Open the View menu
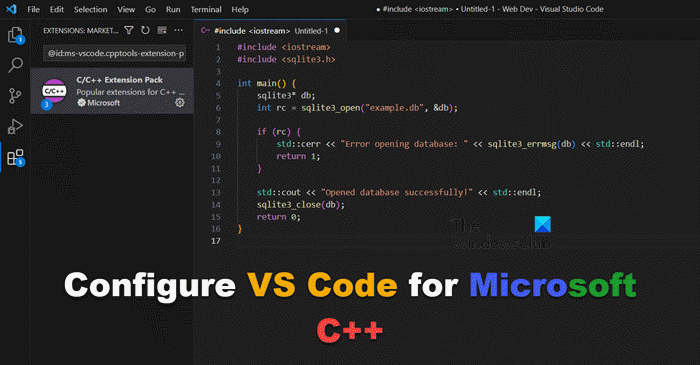Screen dimensions: 700x365 126,9
